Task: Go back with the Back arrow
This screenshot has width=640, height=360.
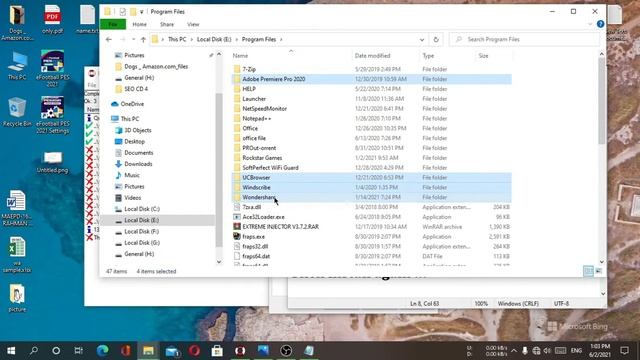Action: [109, 40]
